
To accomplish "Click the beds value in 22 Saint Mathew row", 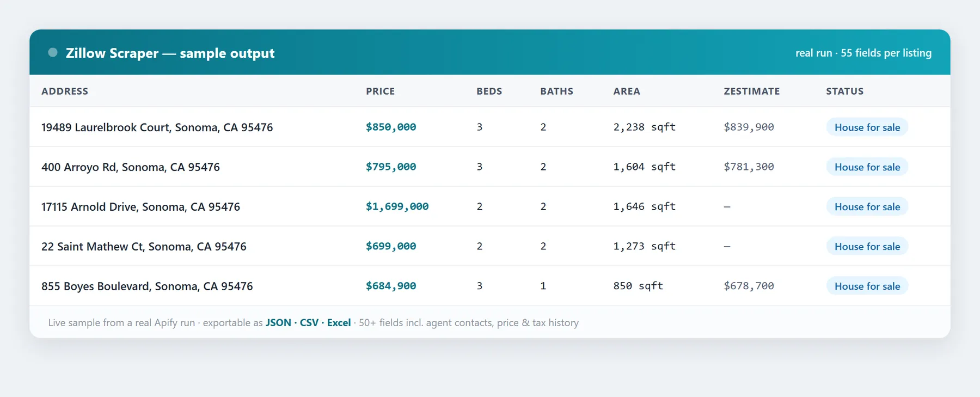I will point(480,246).
